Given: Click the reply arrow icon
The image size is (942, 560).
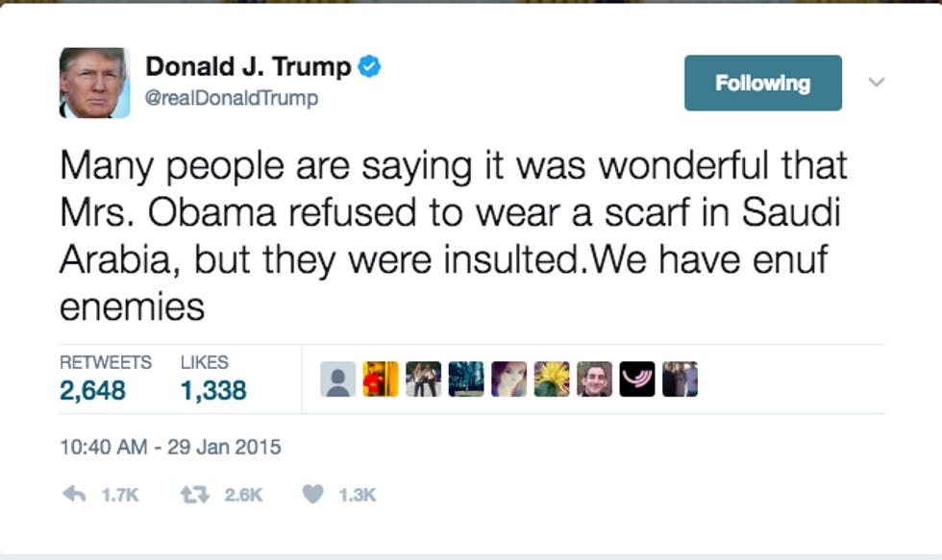Looking at the screenshot, I should point(75,494).
